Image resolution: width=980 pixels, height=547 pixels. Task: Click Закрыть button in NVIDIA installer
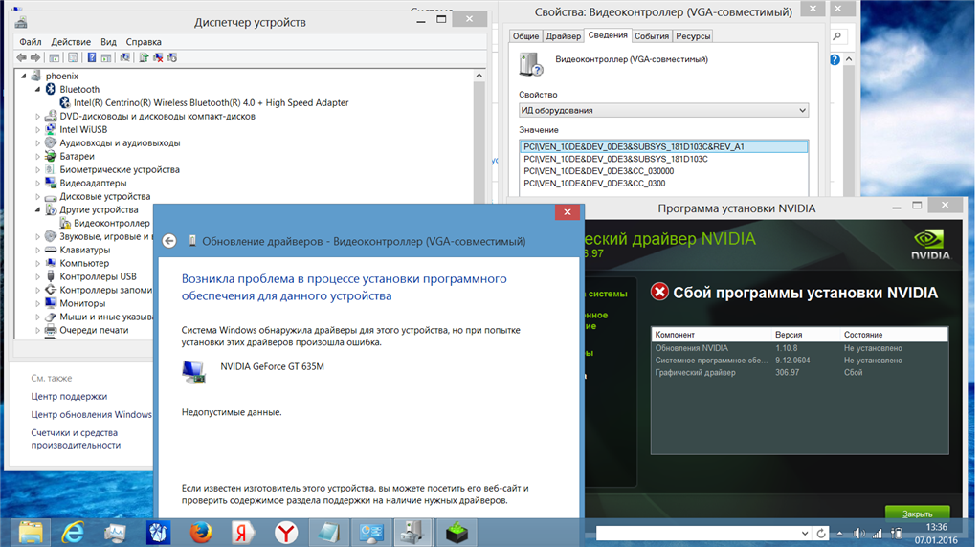[x=917, y=514]
